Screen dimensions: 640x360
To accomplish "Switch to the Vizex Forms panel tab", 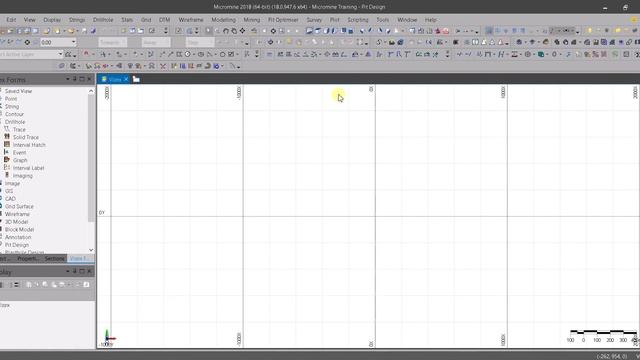I will pyautogui.click(x=80, y=258).
